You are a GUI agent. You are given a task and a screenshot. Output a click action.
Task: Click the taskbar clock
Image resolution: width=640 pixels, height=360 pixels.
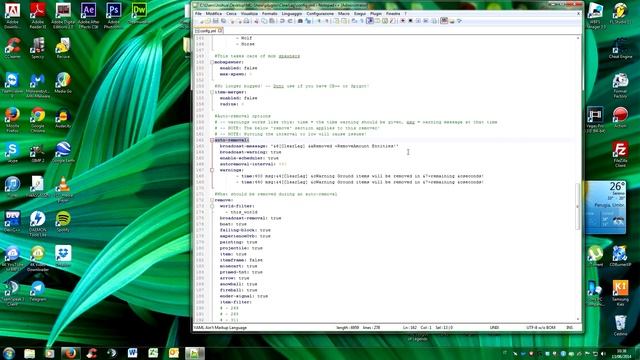point(621,353)
